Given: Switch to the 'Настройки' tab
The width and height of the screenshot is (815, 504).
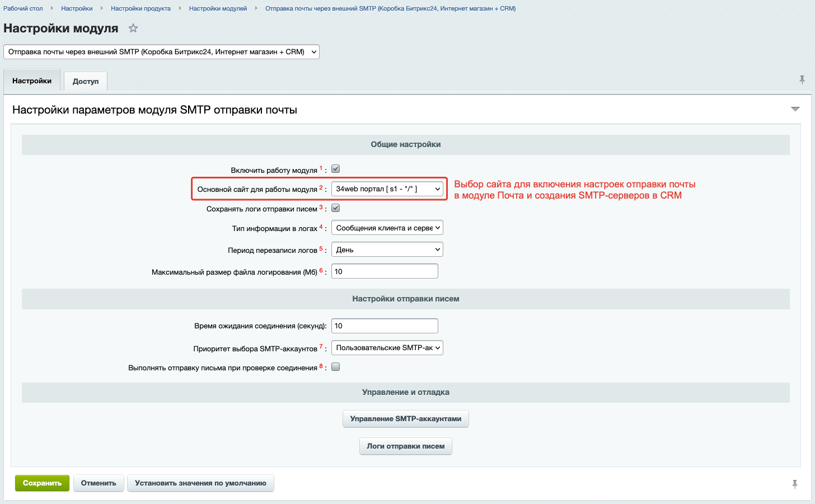Looking at the screenshot, I should (x=32, y=81).
